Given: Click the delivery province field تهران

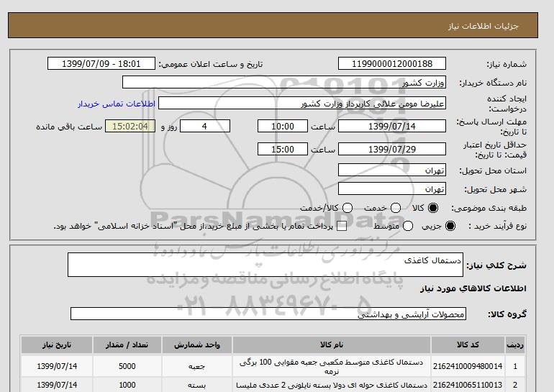Looking at the screenshot, I should click(392, 170).
